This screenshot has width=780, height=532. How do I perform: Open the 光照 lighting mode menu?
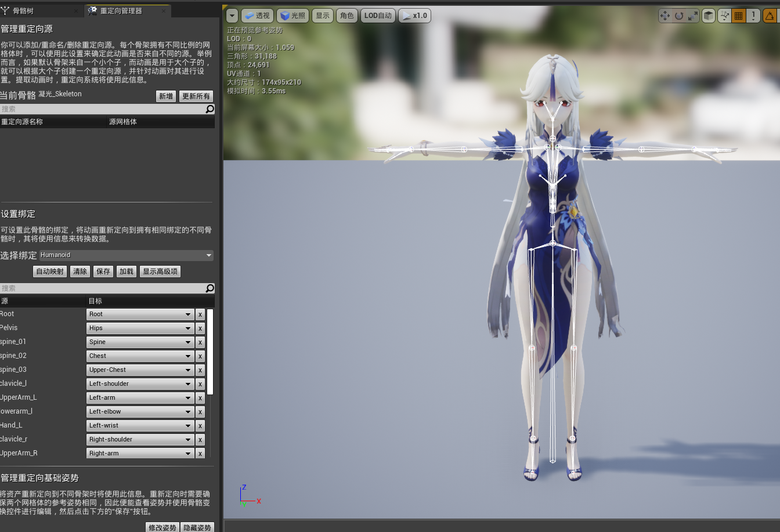coord(292,16)
